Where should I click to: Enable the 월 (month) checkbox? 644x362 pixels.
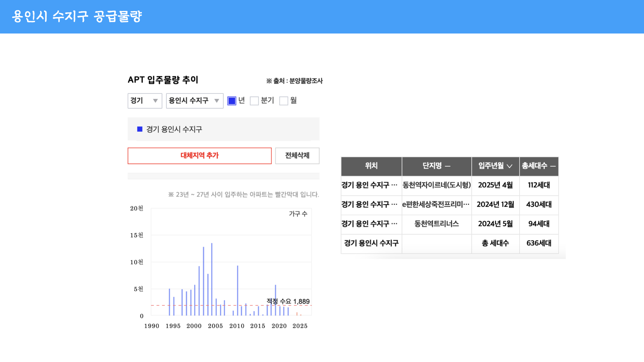coord(284,101)
